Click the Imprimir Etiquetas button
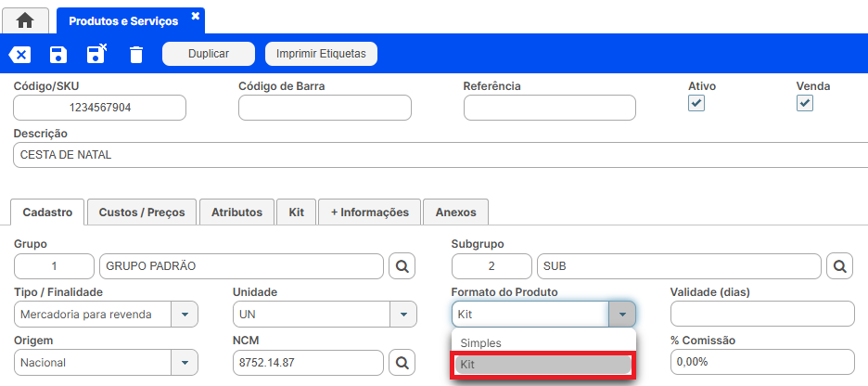 (x=321, y=54)
